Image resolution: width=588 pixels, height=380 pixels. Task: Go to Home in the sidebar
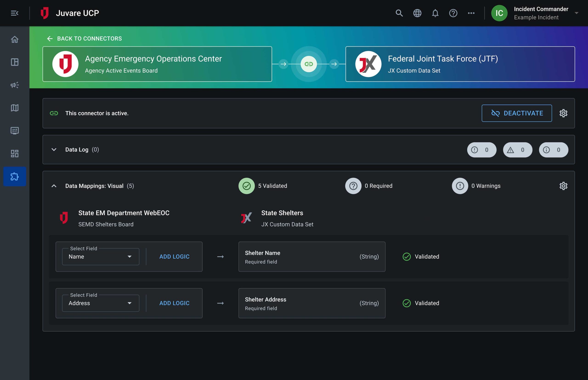(x=14, y=39)
